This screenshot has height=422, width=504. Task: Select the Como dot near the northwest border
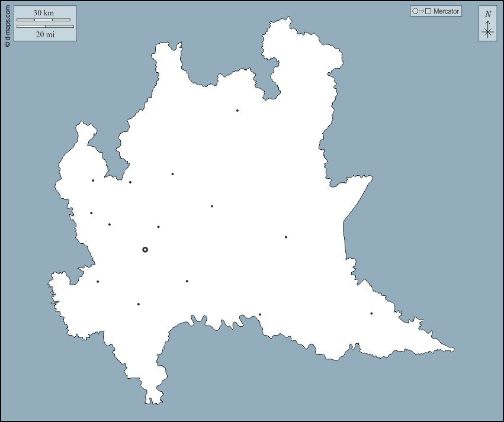click(130, 182)
